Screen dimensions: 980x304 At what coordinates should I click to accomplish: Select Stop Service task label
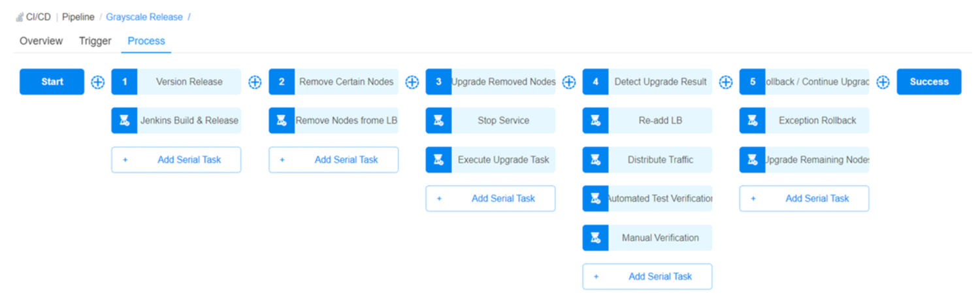click(504, 121)
